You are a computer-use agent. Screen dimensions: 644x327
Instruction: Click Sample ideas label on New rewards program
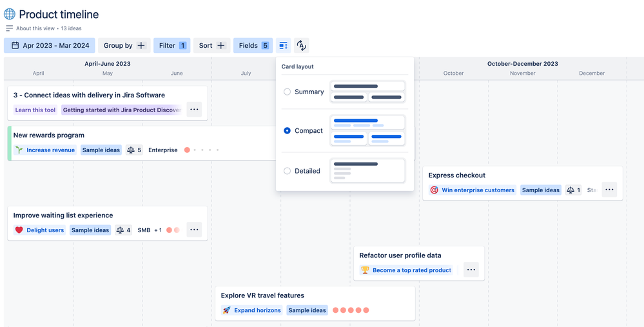pyautogui.click(x=101, y=150)
